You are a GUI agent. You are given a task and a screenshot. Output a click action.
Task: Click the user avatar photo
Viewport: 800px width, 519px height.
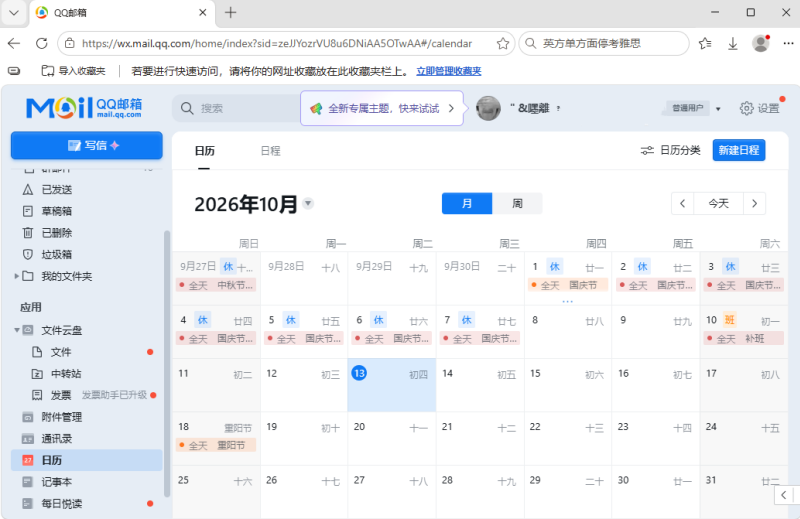(488, 108)
